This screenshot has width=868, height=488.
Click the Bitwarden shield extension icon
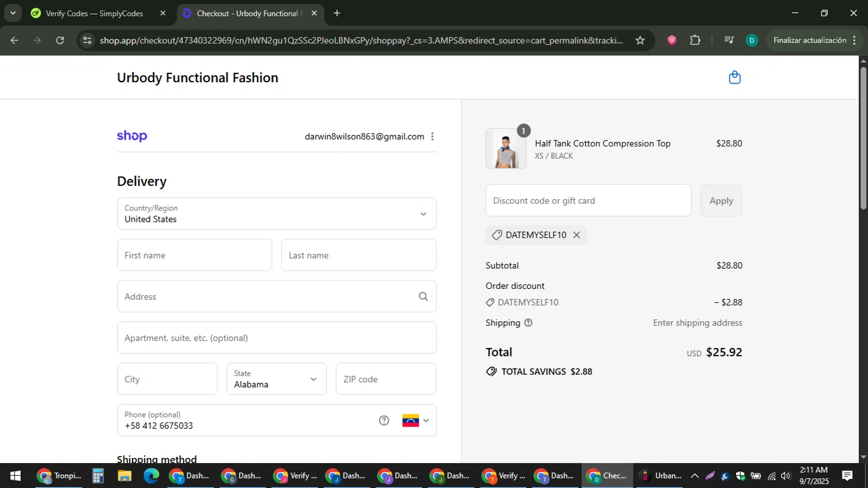(x=672, y=41)
